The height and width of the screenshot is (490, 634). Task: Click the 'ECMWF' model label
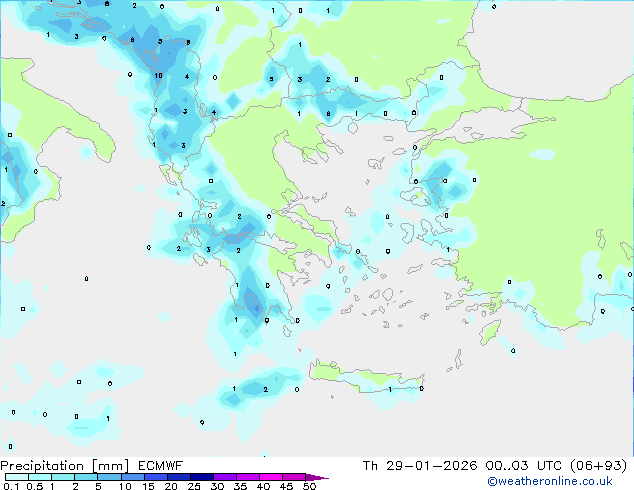tap(161, 466)
